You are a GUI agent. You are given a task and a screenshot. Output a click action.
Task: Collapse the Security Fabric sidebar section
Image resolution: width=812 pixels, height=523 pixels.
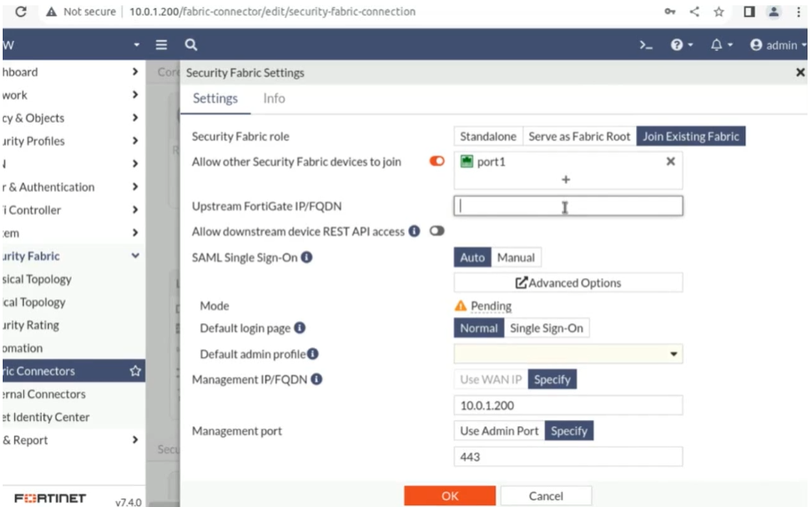[135, 256]
